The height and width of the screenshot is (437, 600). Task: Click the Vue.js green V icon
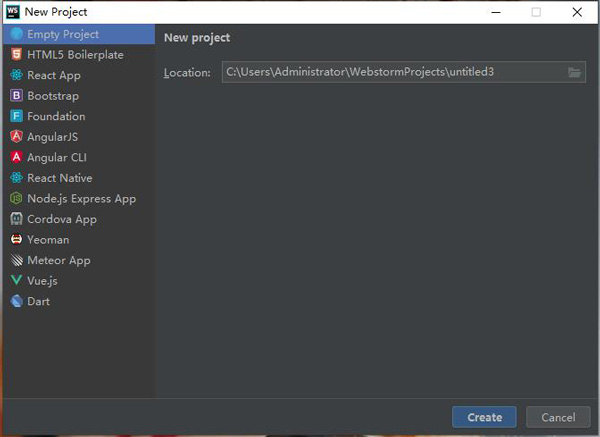click(16, 280)
